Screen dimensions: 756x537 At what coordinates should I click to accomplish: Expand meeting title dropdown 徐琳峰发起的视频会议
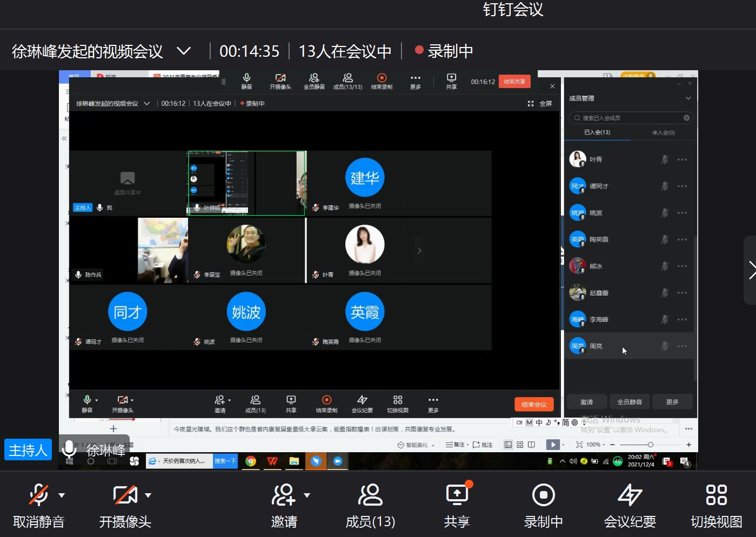(x=184, y=51)
